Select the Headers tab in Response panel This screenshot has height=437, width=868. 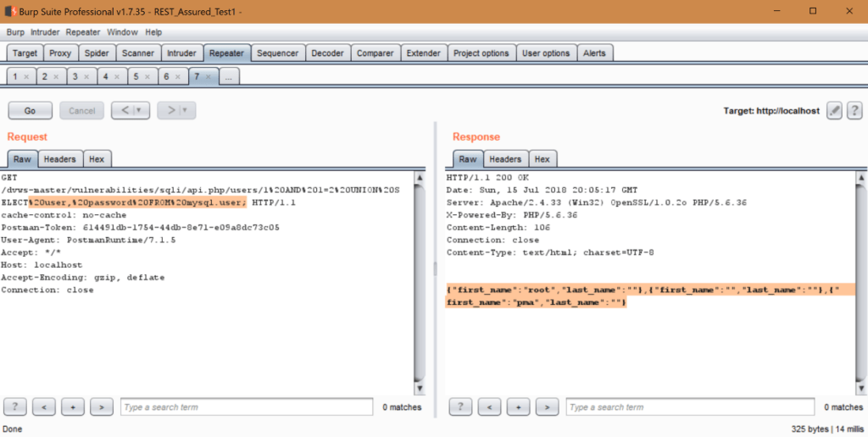coord(505,159)
